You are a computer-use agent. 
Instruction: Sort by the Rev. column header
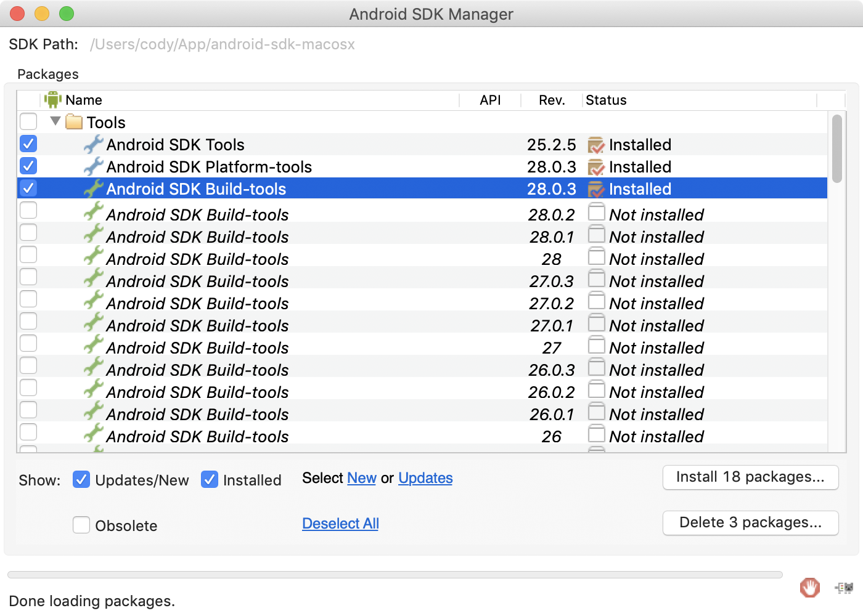click(x=552, y=100)
